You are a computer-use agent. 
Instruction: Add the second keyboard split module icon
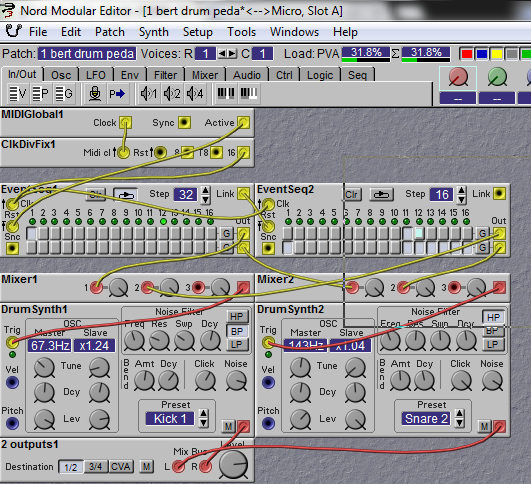249,93
